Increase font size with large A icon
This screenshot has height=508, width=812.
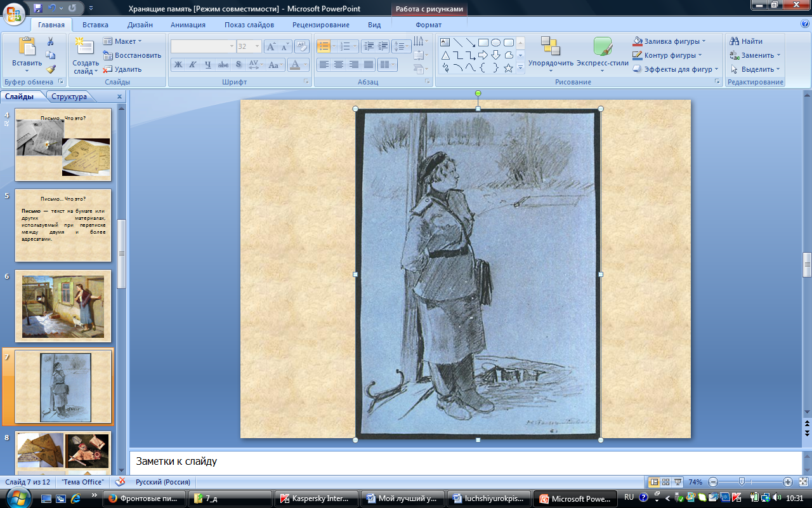pos(271,46)
